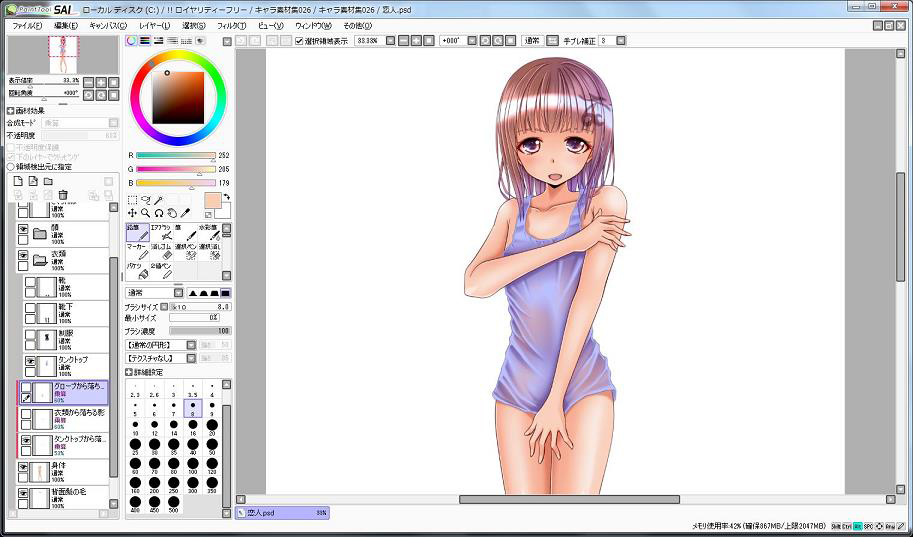This screenshot has height=537, width=913.
Task: Create a new layer with the blank page icon
Action: pyautogui.click(x=17, y=181)
